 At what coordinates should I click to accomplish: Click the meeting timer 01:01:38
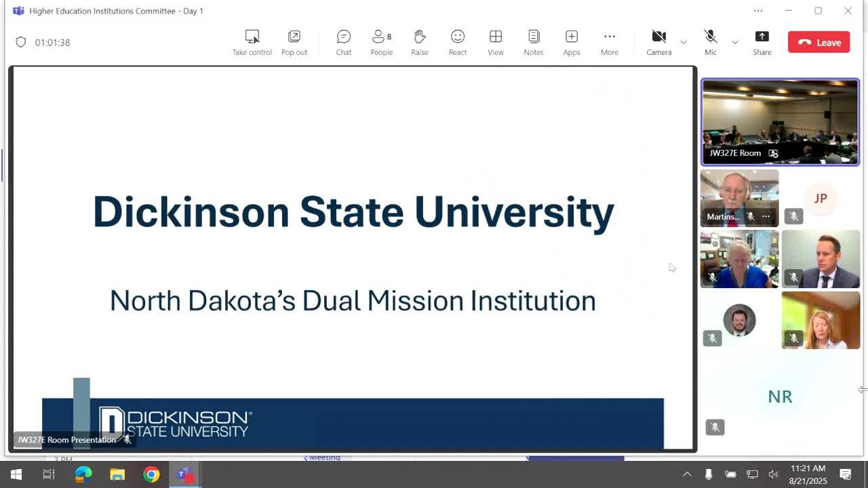click(53, 42)
